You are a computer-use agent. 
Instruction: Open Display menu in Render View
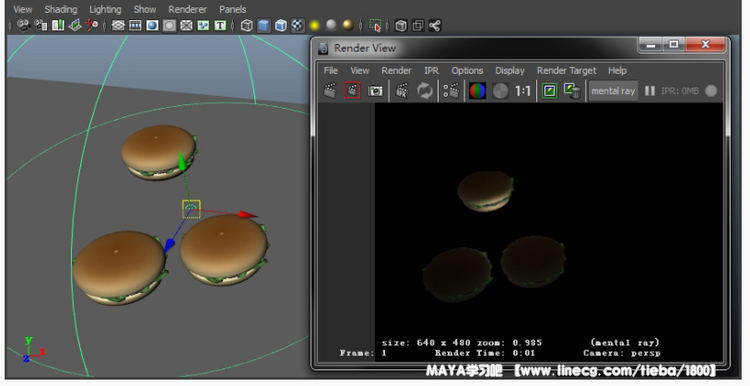pyautogui.click(x=509, y=70)
